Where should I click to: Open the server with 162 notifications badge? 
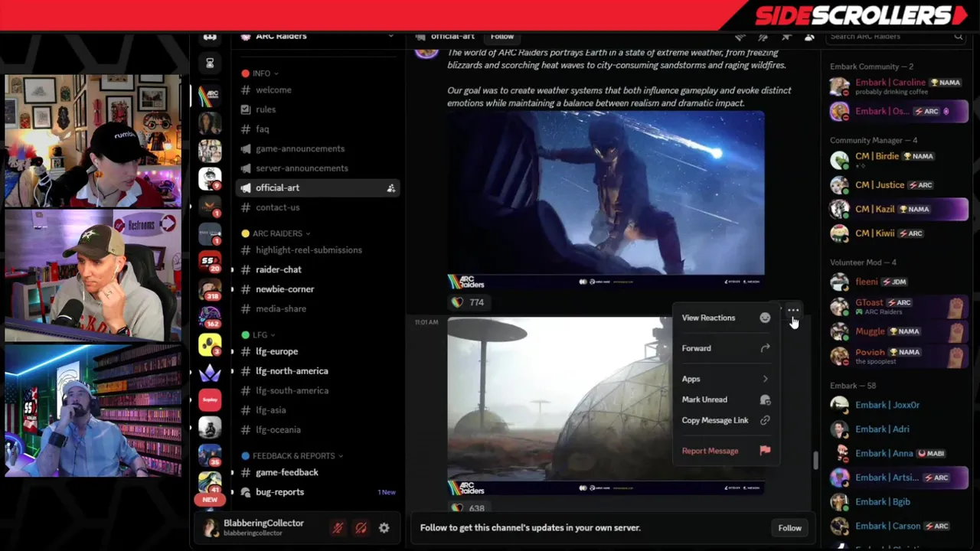[x=210, y=317]
